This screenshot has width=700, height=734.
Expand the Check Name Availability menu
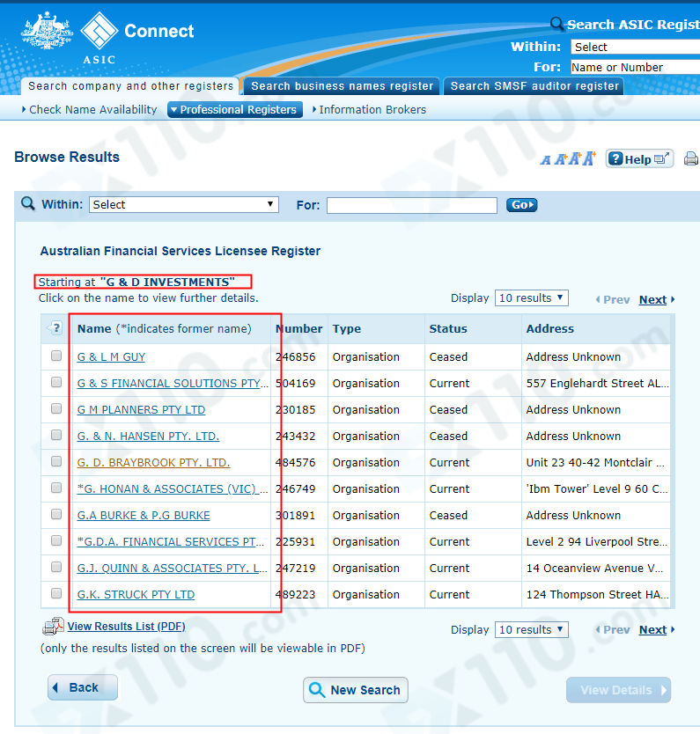pos(90,109)
